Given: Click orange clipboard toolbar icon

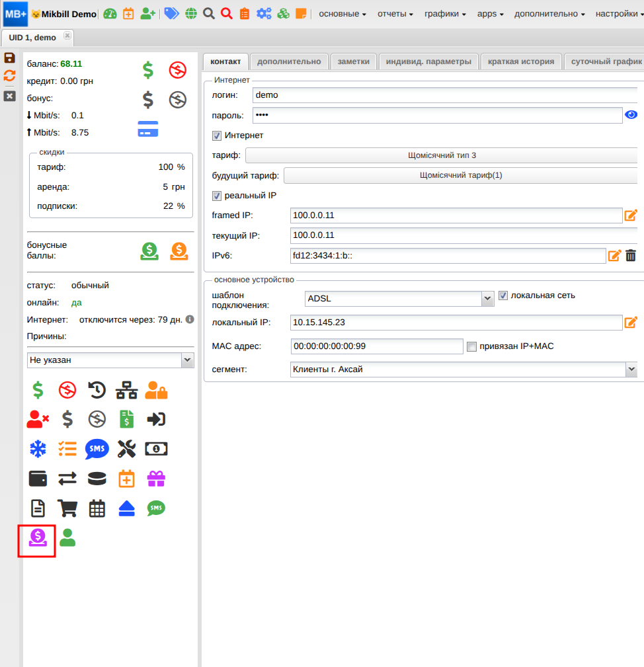Looking at the screenshot, I should coord(245,14).
